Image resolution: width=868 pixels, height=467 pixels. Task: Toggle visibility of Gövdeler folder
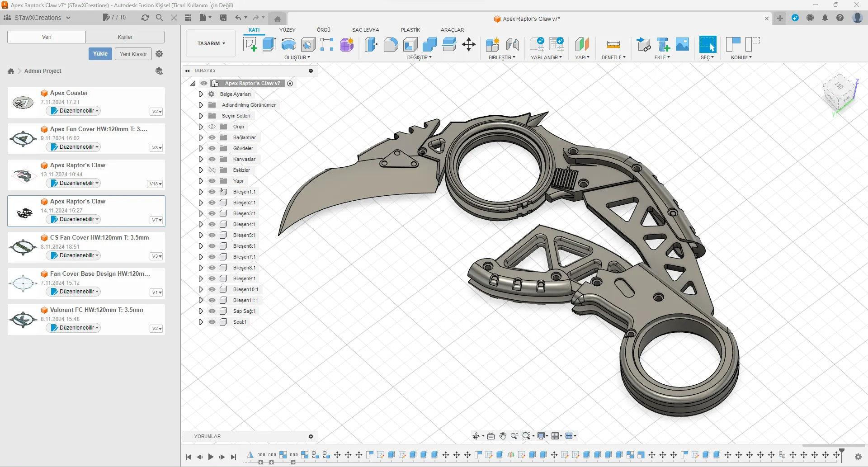coord(212,148)
